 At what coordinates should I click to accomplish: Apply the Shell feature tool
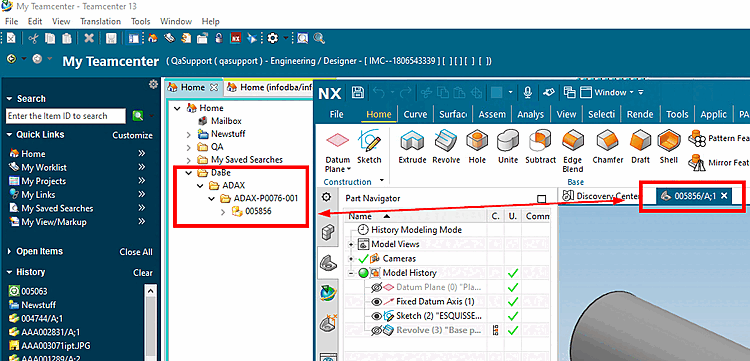click(x=668, y=147)
